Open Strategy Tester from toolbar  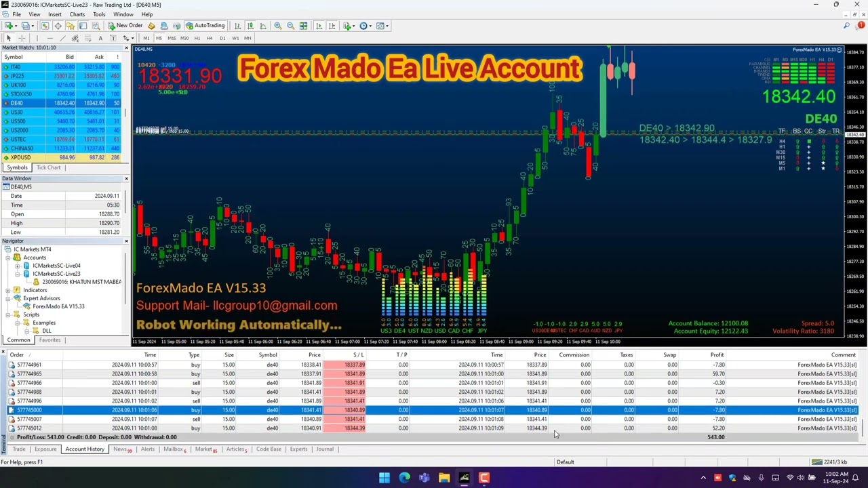point(96,26)
